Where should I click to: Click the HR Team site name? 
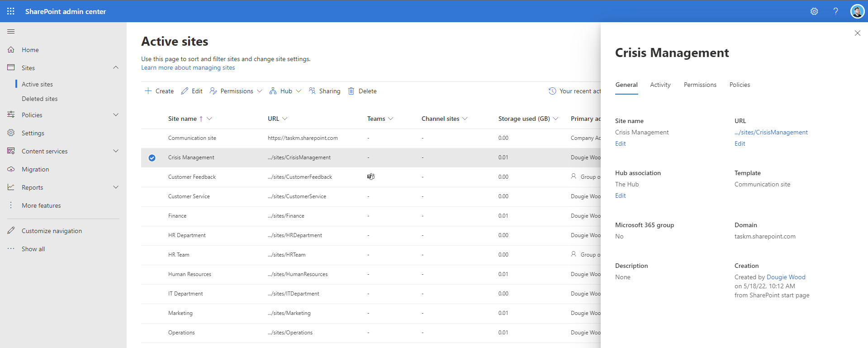(x=179, y=255)
